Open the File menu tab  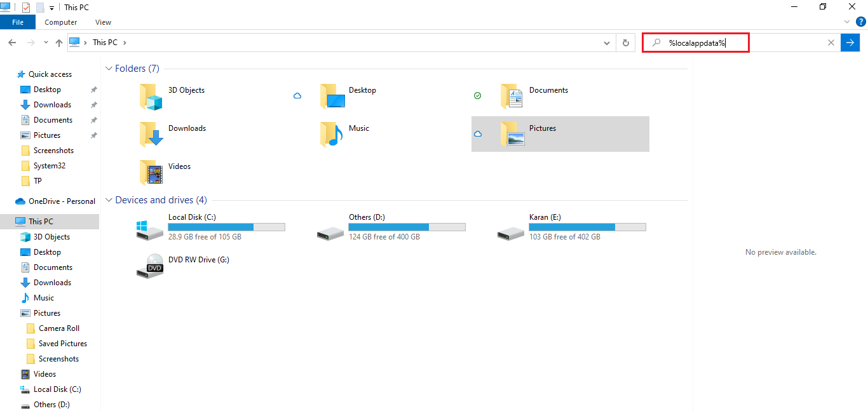(x=18, y=22)
